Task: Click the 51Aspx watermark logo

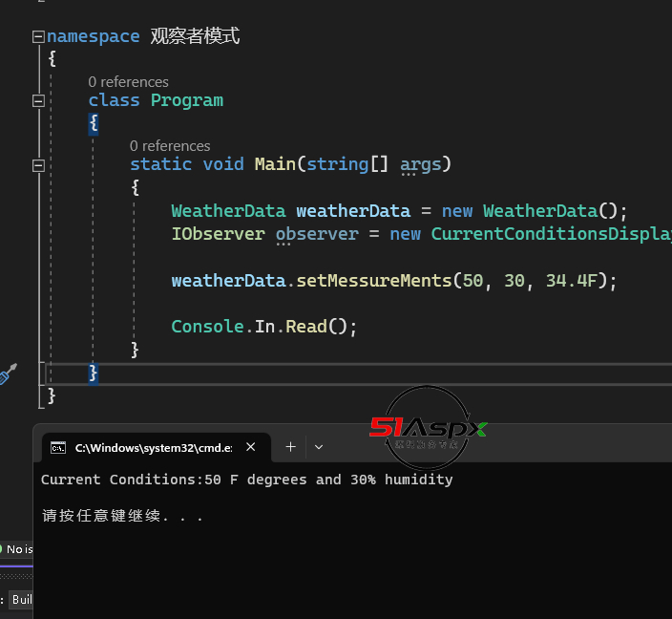Action: [428, 428]
